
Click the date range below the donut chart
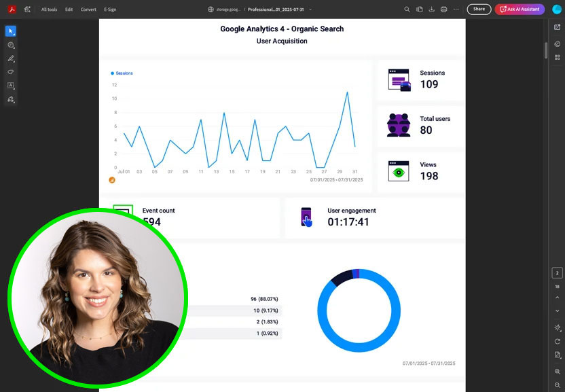point(429,363)
